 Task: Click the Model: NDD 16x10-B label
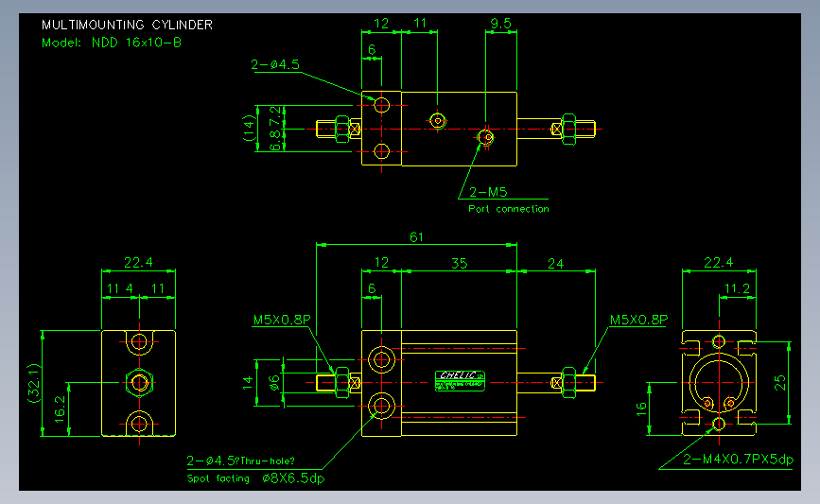click(112, 43)
